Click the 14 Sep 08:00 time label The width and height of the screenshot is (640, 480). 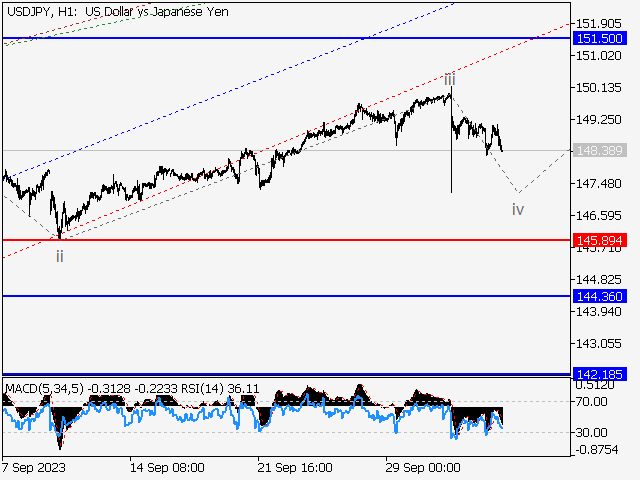tap(167, 467)
